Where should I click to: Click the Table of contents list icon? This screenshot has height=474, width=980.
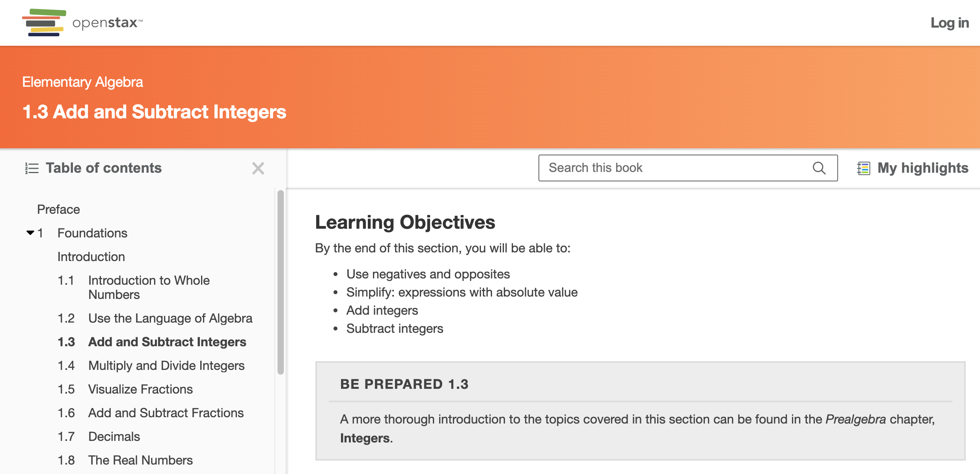coord(32,168)
